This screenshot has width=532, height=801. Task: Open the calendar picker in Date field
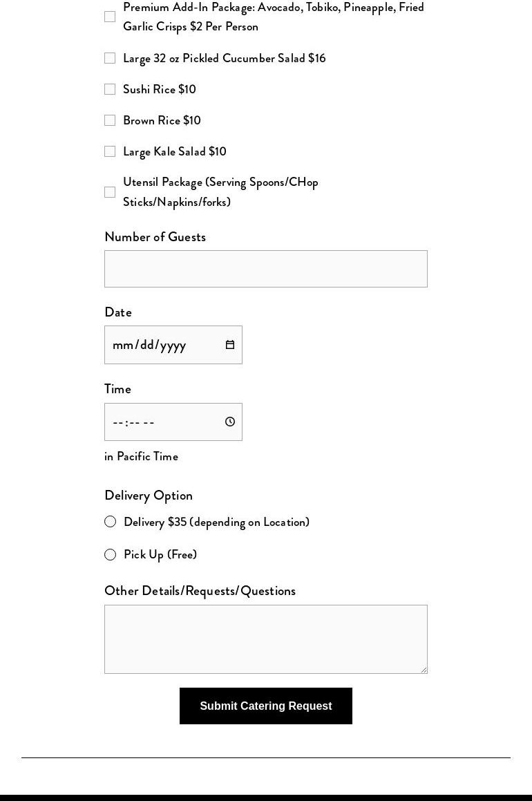tap(230, 345)
